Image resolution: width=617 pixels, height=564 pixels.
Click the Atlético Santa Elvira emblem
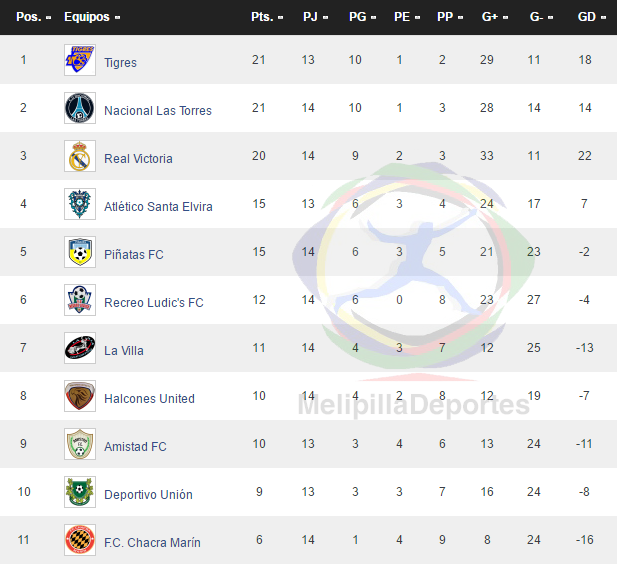(80, 204)
